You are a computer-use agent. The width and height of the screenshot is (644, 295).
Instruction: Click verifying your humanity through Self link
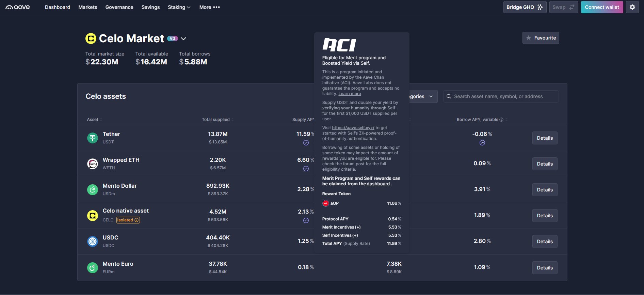click(x=359, y=108)
